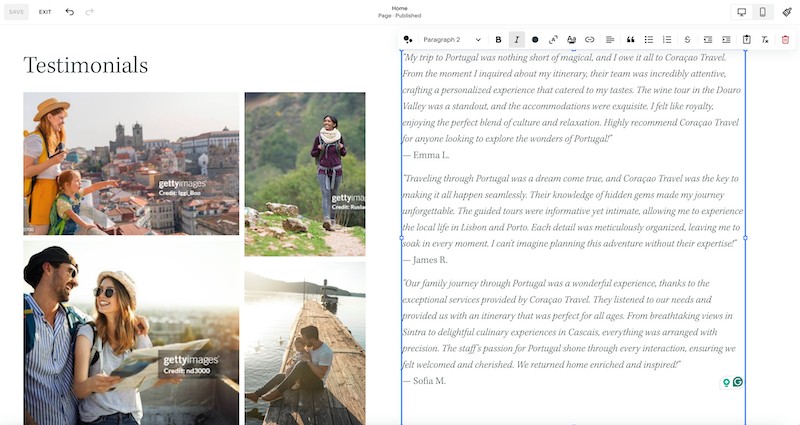Image resolution: width=800 pixels, height=425 pixels.
Task: Switch to mobile preview view
Action: (x=762, y=12)
